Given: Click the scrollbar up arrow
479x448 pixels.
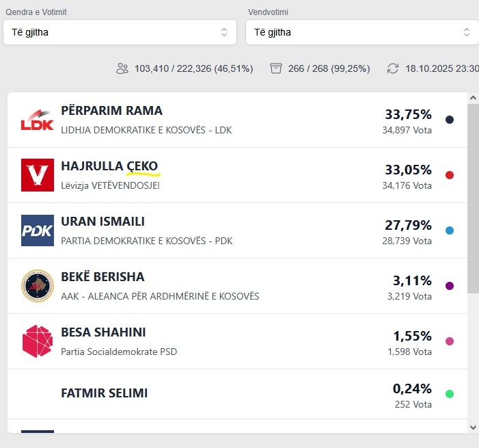Looking at the screenshot, I should pyautogui.click(x=473, y=98).
